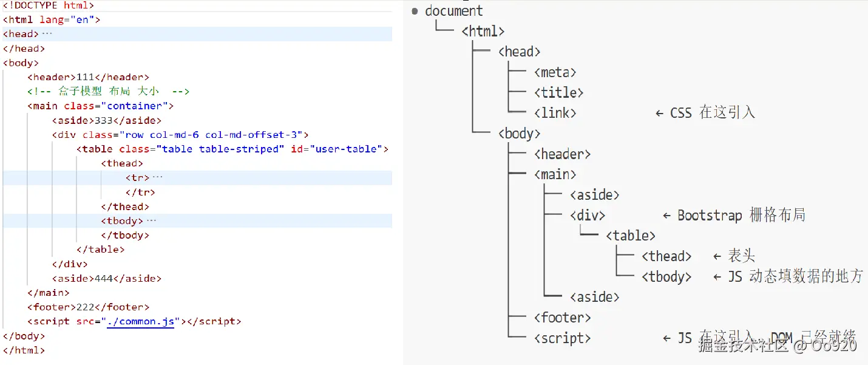Expand the folded ellipsis after <tr> in code
Viewport: 868px width, 365px height.
pyautogui.click(x=158, y=178)
